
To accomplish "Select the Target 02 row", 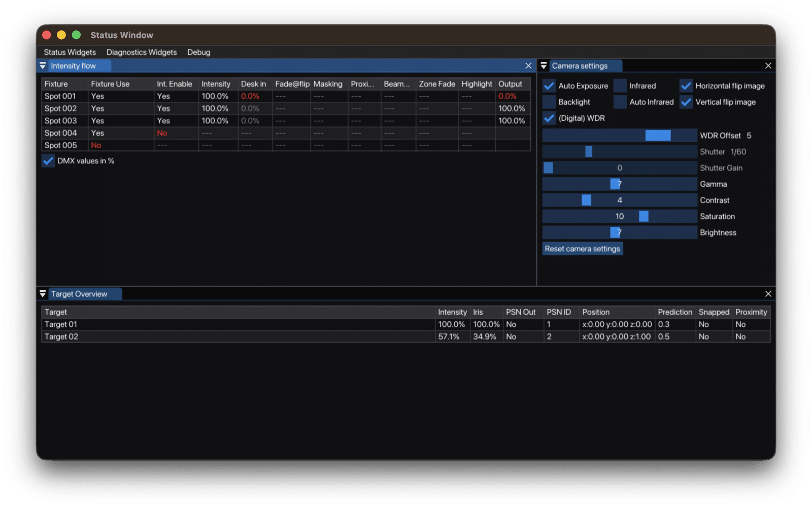I will point(405,336).
